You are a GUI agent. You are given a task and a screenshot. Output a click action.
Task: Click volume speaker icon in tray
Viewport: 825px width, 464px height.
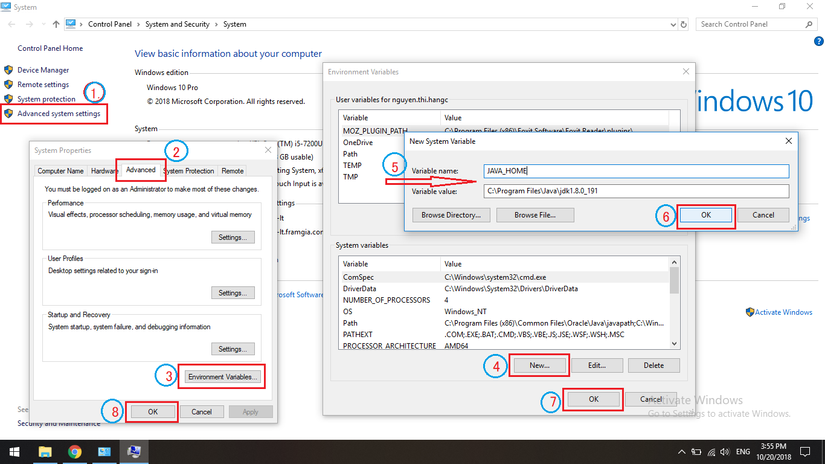tap(725, 452)
